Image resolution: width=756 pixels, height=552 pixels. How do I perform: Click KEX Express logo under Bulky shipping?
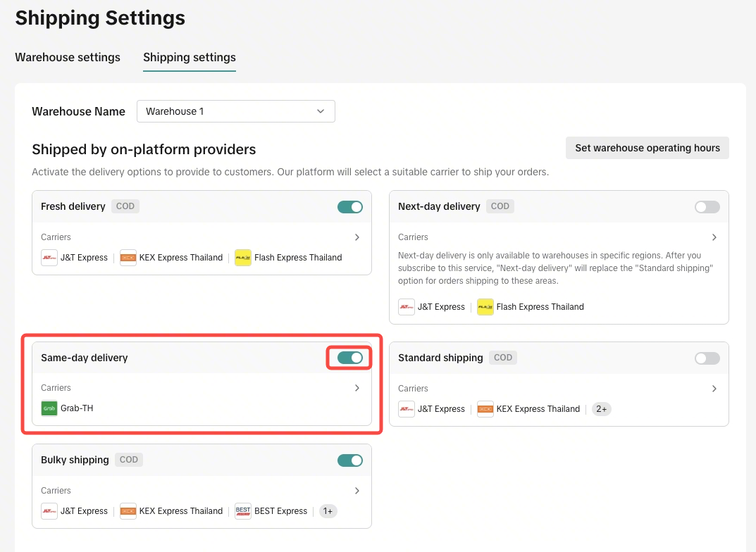pos(128,511)
